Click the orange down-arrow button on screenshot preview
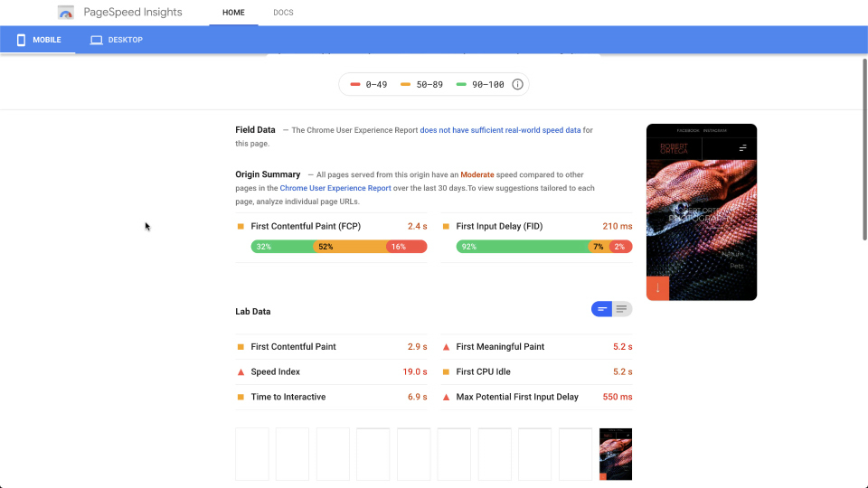The width and height of the screenshot is (868, 488). tap(657, 287)
